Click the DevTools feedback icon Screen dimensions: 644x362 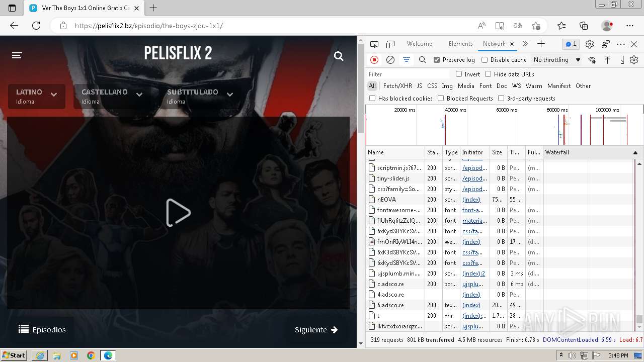pyautogui.click(x=606, y=44)
